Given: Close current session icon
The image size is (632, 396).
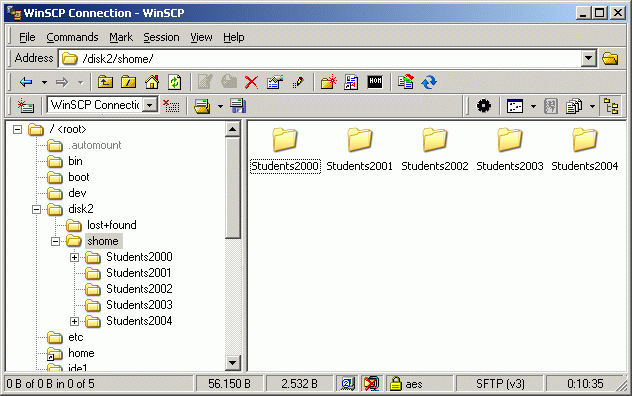Looking at the screenshot, I should pos(171,106).
